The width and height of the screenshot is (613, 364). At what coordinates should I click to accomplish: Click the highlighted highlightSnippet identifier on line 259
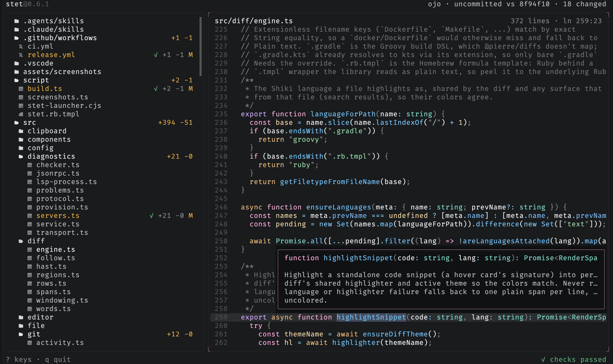371,317
